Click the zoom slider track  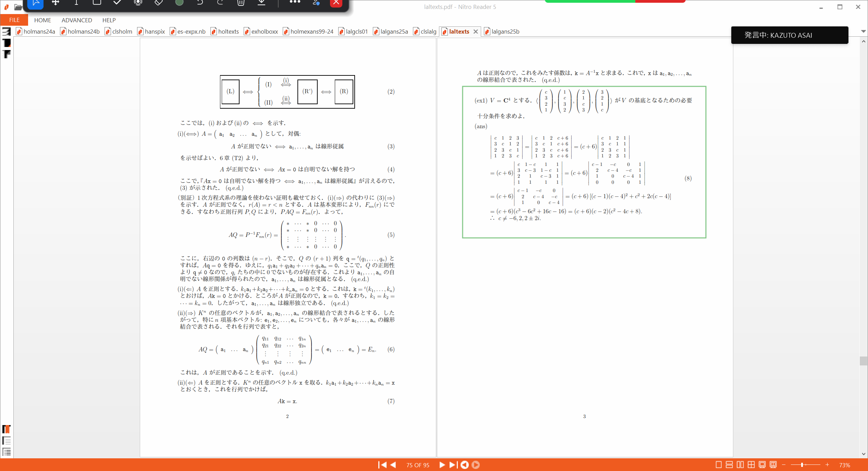[x=805, y=465]
